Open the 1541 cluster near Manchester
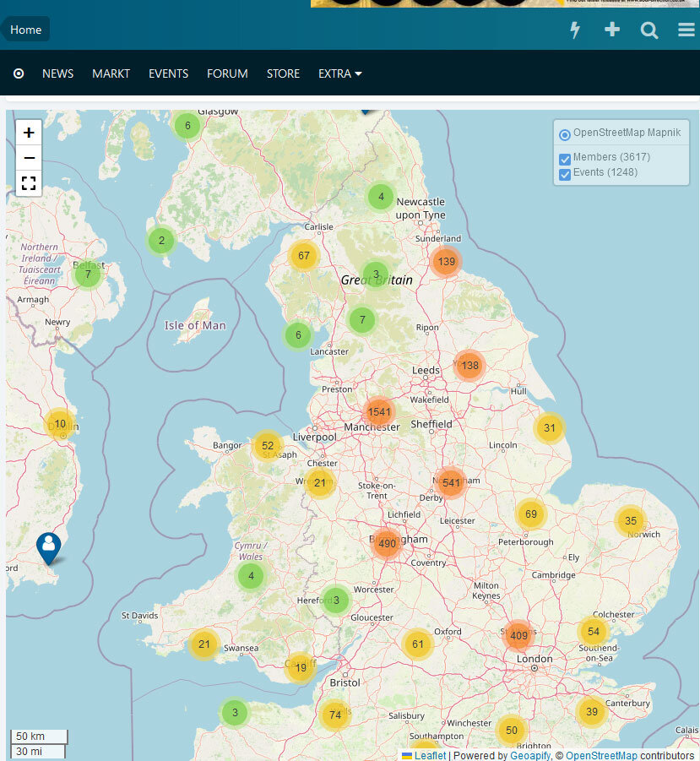 pos(379,412)
